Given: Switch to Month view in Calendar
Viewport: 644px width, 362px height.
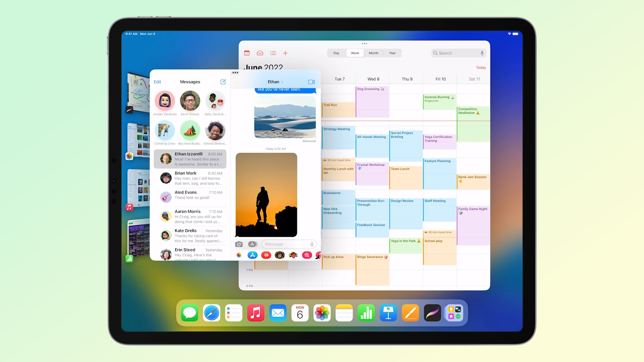Looking at the screenshot, I should [x=373, y=53].
